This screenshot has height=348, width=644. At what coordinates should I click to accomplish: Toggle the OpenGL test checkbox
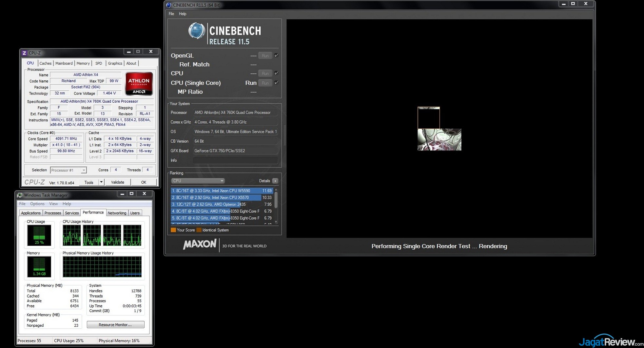pyautogui.click(x=276, y=55)
